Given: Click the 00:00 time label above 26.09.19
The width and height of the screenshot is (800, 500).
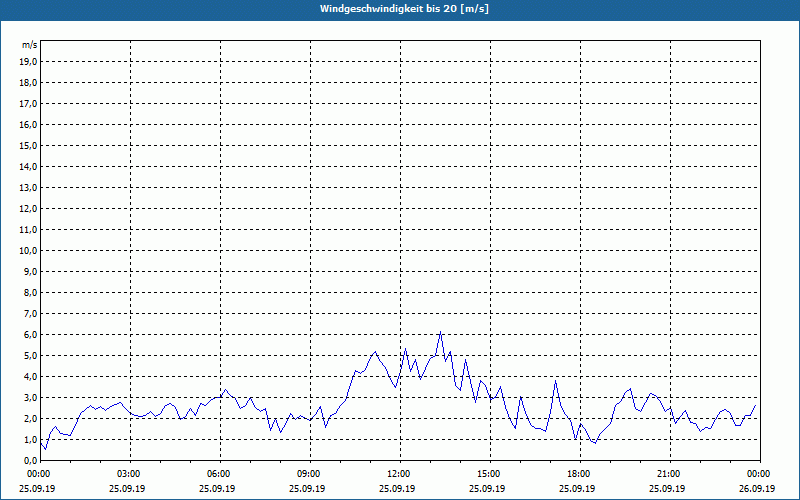Looking at the screenshot, I should point(759,474).
